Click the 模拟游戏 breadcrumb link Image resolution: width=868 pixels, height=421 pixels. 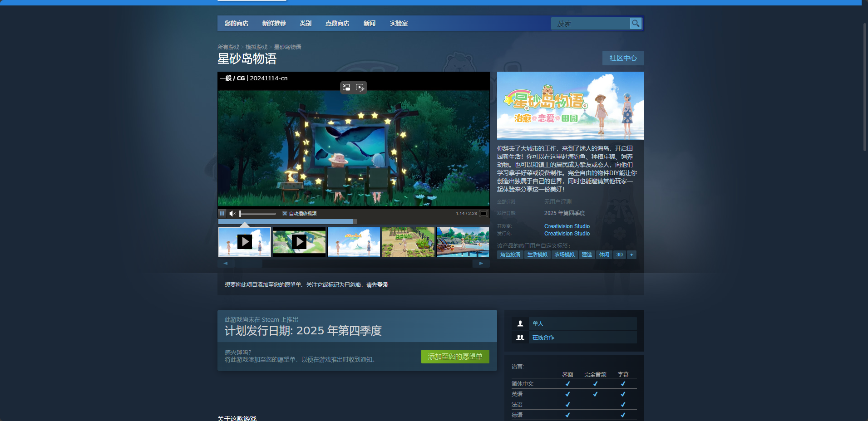point(256,47)
